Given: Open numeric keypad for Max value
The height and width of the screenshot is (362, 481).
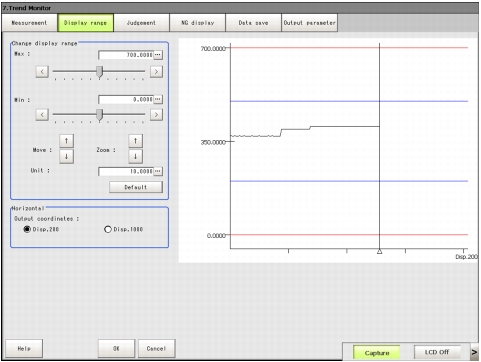Looking at the screenshot, I should point(158,55).
